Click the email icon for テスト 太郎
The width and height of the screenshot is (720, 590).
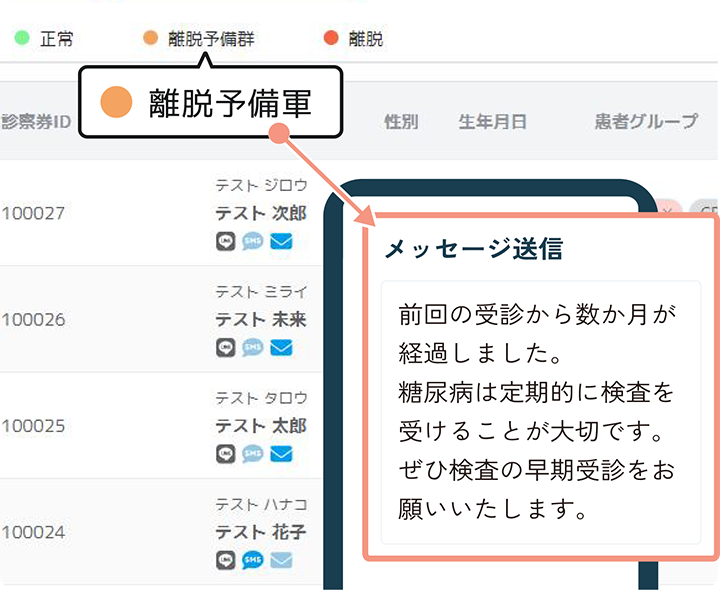pos(281,454)
